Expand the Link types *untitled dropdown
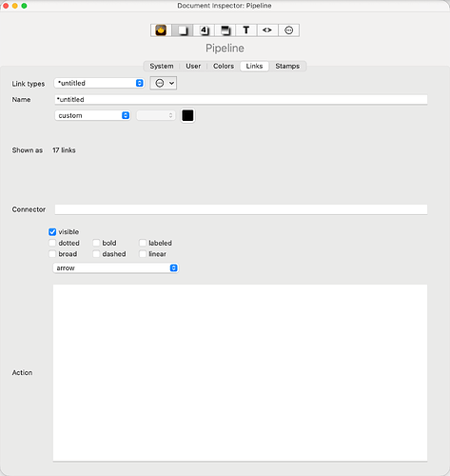 coord(99,83)
